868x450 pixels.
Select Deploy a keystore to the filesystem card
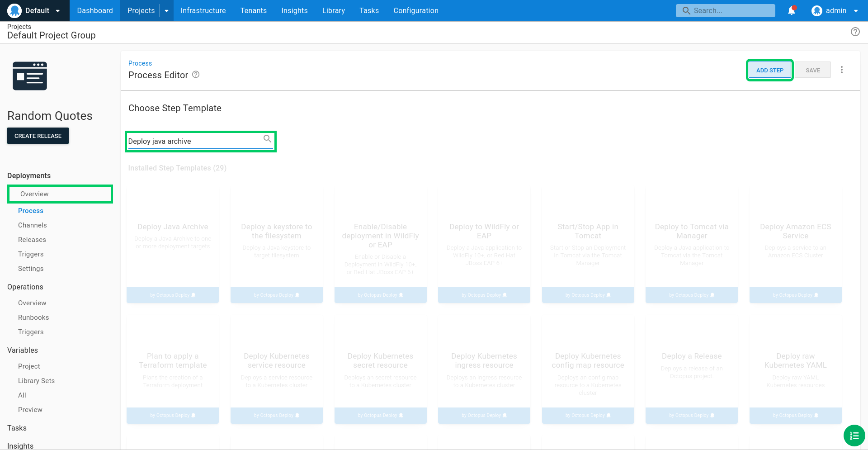pos(277,245)
